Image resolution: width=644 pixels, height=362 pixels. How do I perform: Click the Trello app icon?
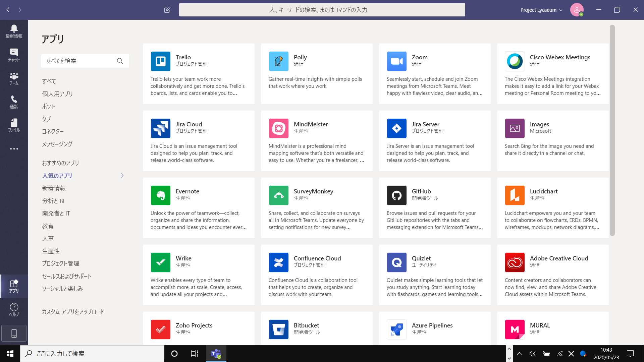[x=160, y=61]
